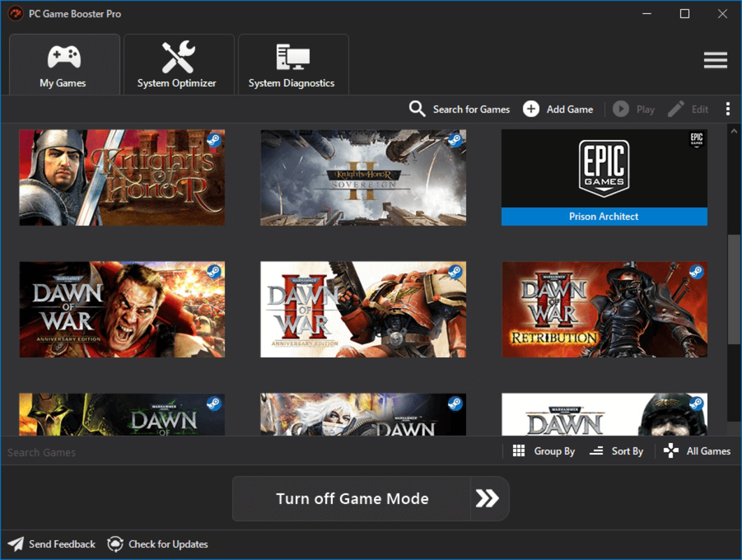Select the My Games tab
Screen dimensions: 742x560
coord(64,63)
